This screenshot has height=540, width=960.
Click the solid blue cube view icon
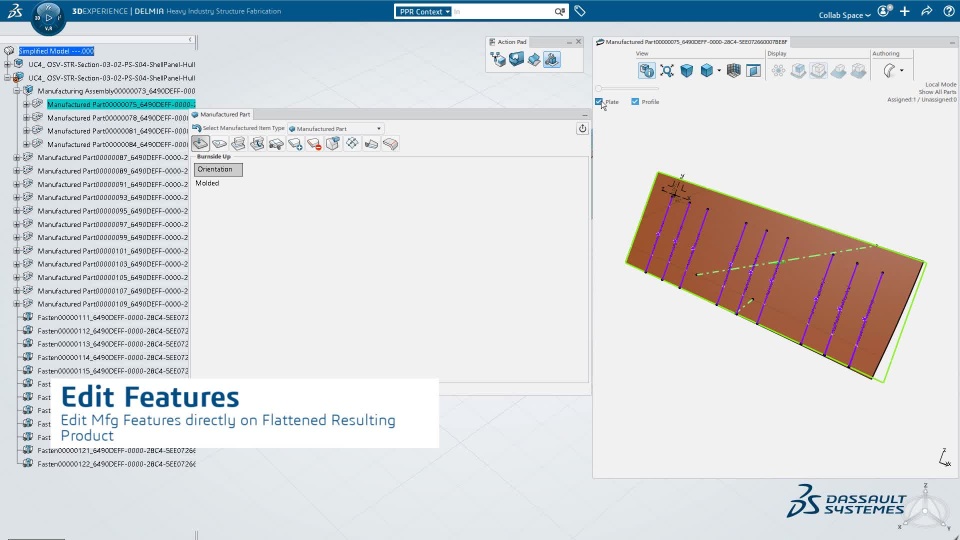coord(687,70)
